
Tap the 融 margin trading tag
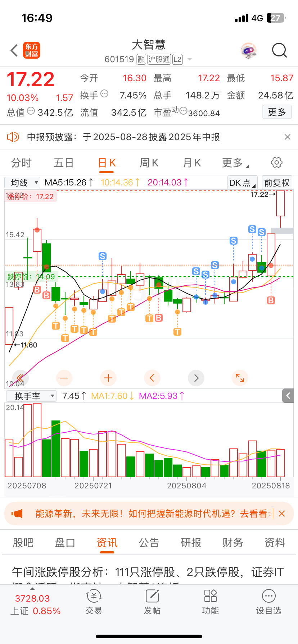pos(141,59)
